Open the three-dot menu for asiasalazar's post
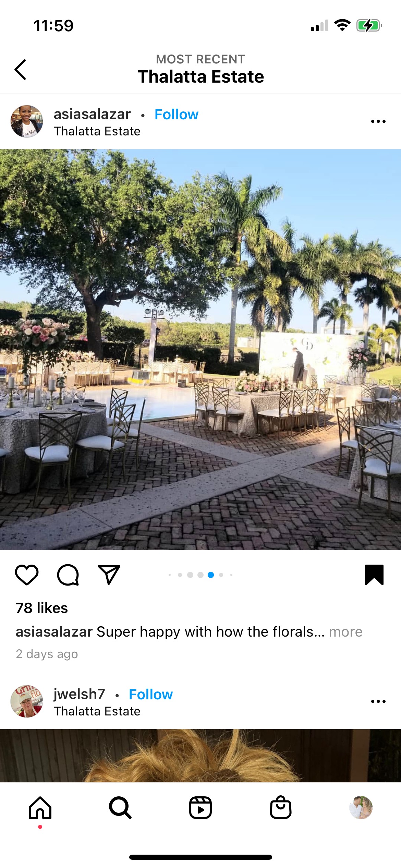 (x=378, y=121)
